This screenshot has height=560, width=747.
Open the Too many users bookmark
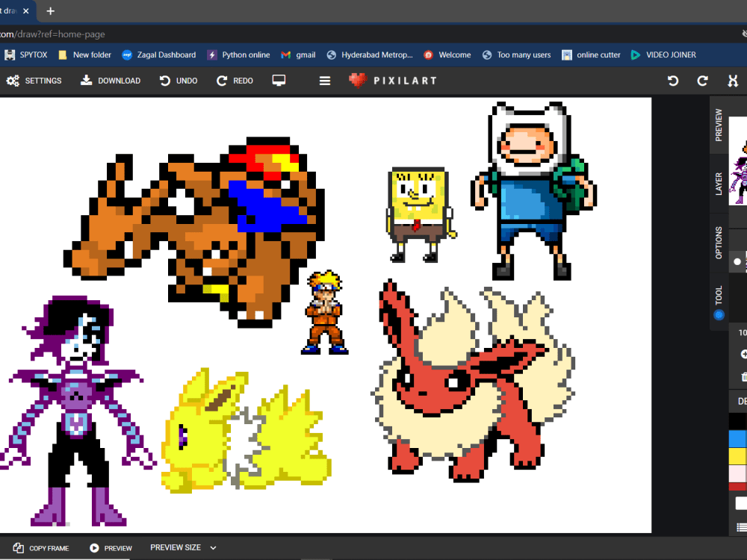click(x=516, y=55)
